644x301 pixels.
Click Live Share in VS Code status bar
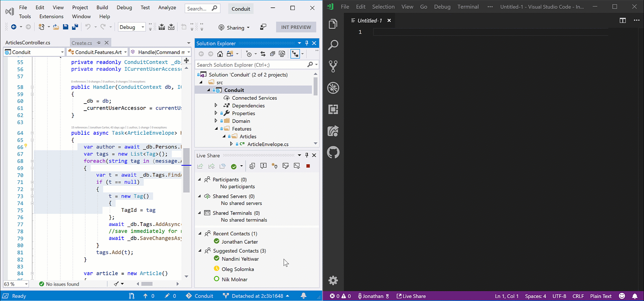pos(411,296)
